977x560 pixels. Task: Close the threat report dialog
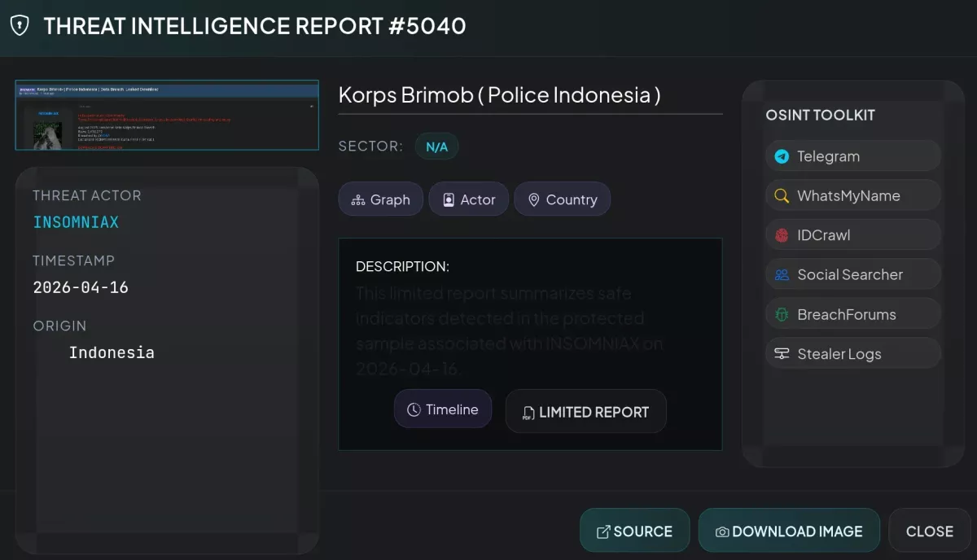[x=930, y=531]
